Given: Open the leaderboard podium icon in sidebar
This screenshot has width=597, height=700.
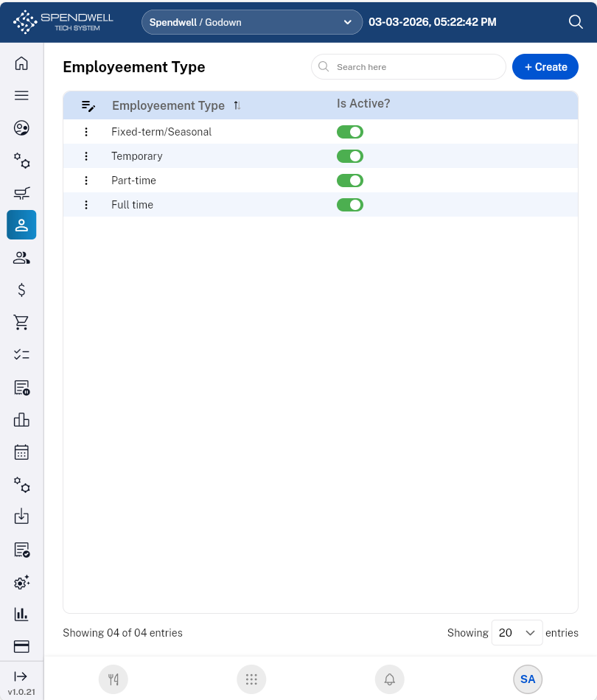Looking at the screenshot, I should (x=21, y=420).
